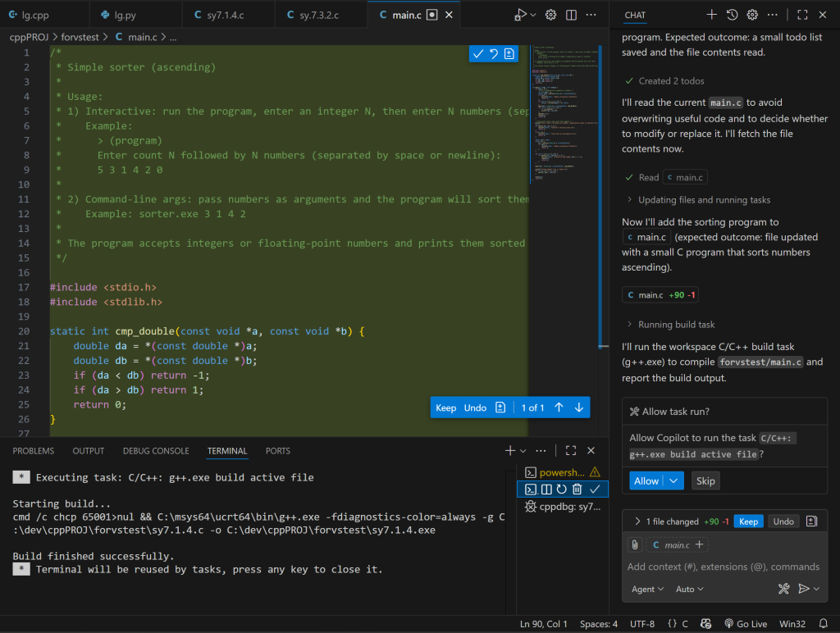
Task: Enter fullscreen chat mode
Action: point(802,14)
